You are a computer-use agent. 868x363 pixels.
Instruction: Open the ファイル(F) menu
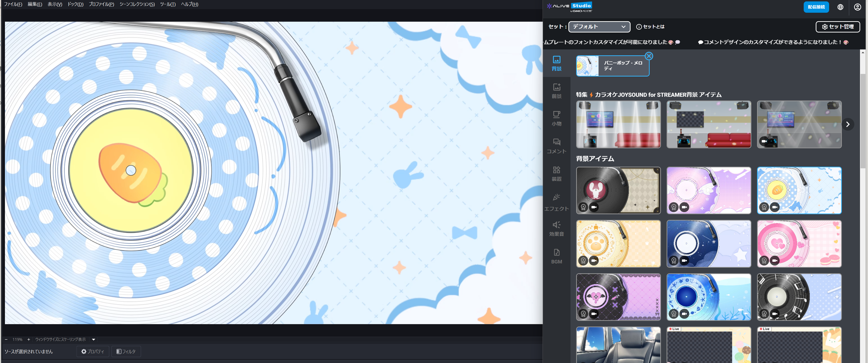pos(13,4)
